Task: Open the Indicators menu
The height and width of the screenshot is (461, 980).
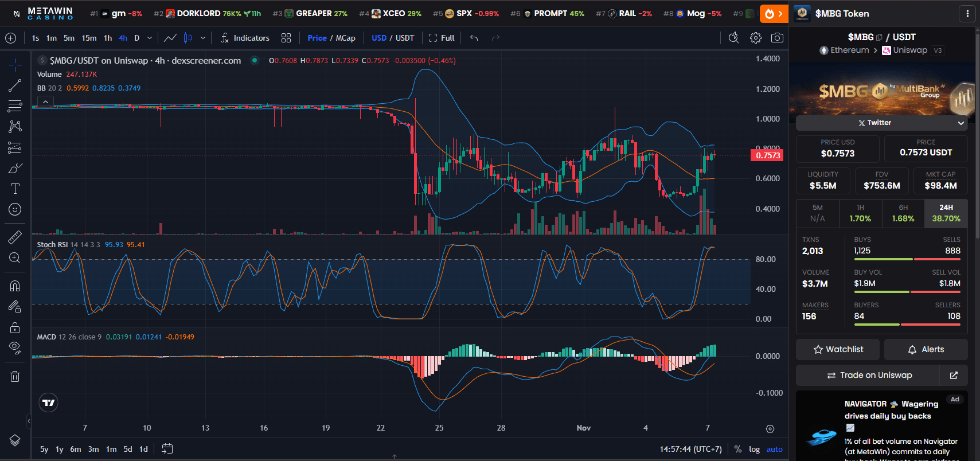Action: (x=245, y=38)
